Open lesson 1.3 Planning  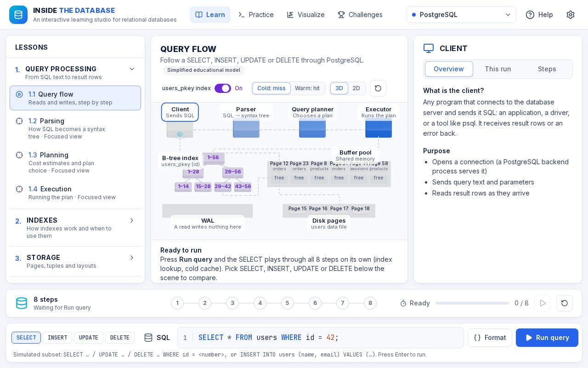click(x=75, y=162)
